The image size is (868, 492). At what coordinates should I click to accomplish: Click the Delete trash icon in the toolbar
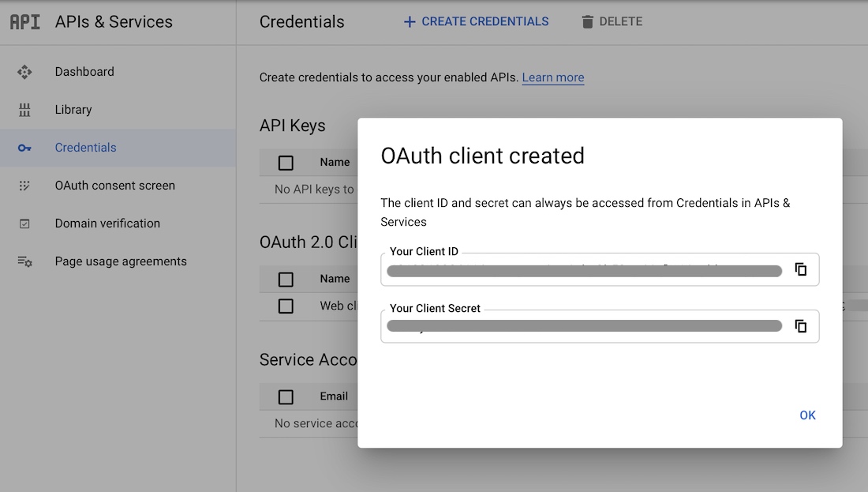[x=587, y=21]
